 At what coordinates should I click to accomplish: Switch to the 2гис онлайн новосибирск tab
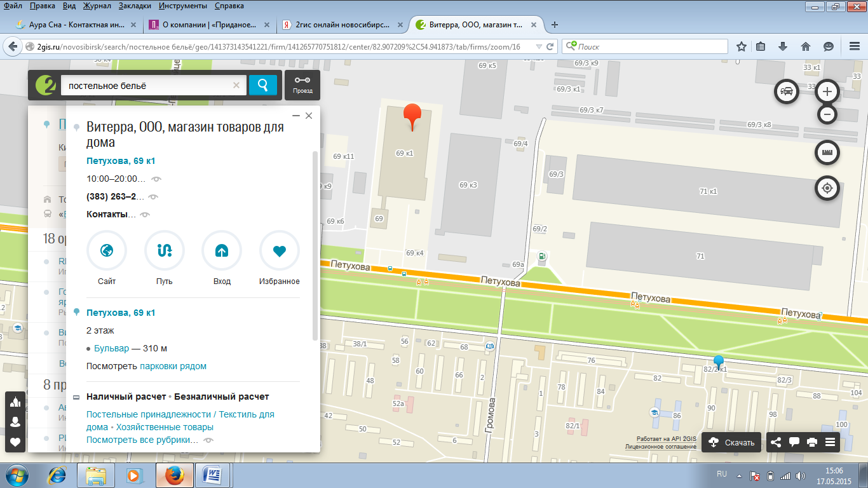coord(342,25)
